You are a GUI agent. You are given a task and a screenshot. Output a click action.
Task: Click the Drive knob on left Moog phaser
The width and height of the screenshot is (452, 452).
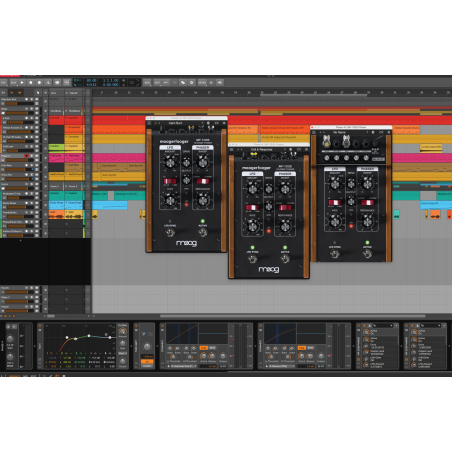tap(186, 163)
